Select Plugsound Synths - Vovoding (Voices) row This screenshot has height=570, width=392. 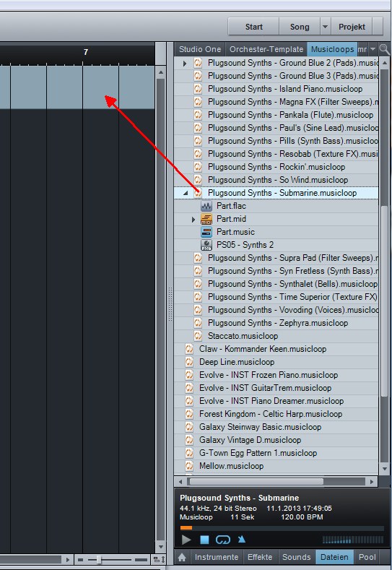point(276,310)
